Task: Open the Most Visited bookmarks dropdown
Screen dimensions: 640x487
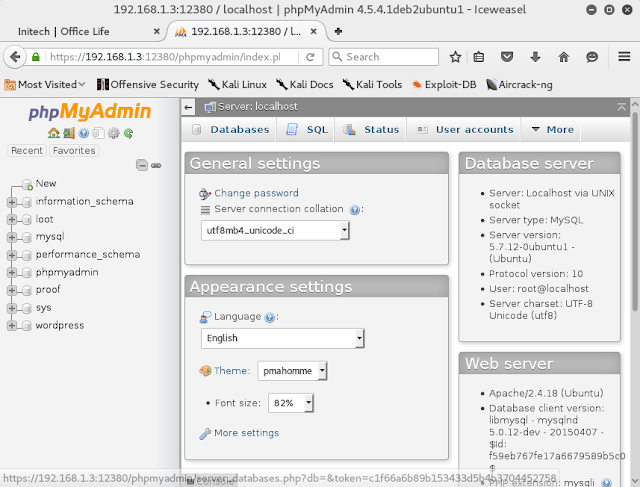Action: (x=45, y=85)
